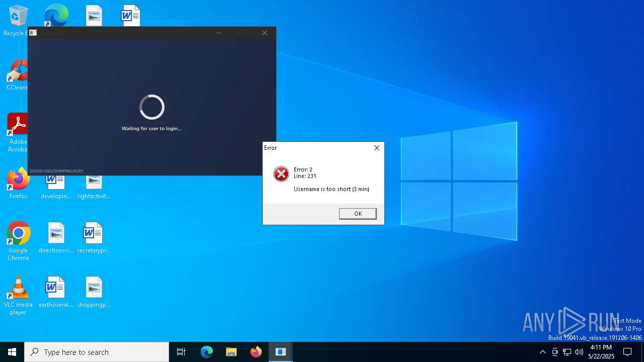The image size is (644, 362).
Task: Select the directionsci... image file
Action: tap(56, 238)
